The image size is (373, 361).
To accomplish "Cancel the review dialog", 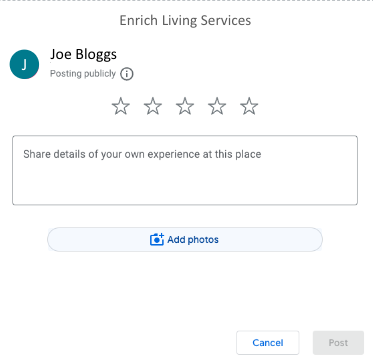I will [268, 343].
